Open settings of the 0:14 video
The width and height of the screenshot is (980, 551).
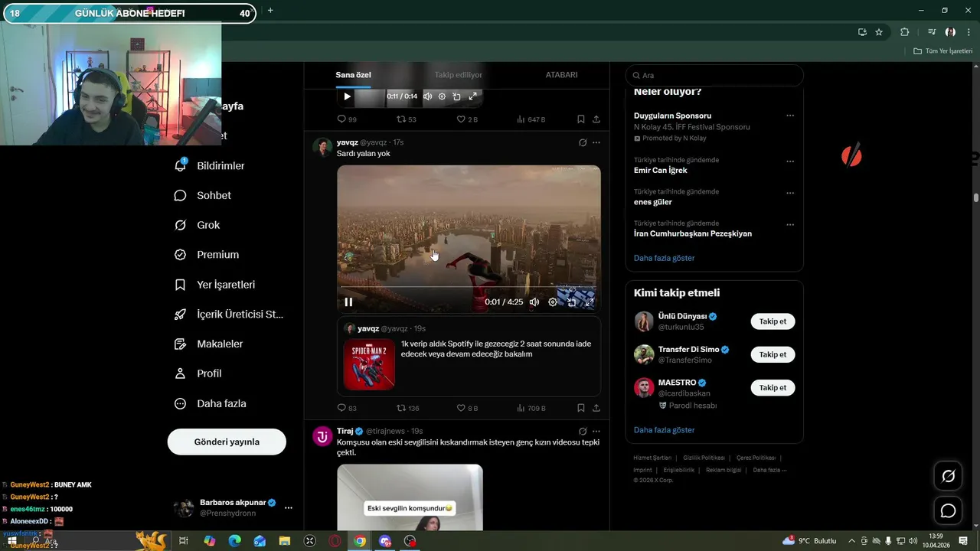(442, 96)
